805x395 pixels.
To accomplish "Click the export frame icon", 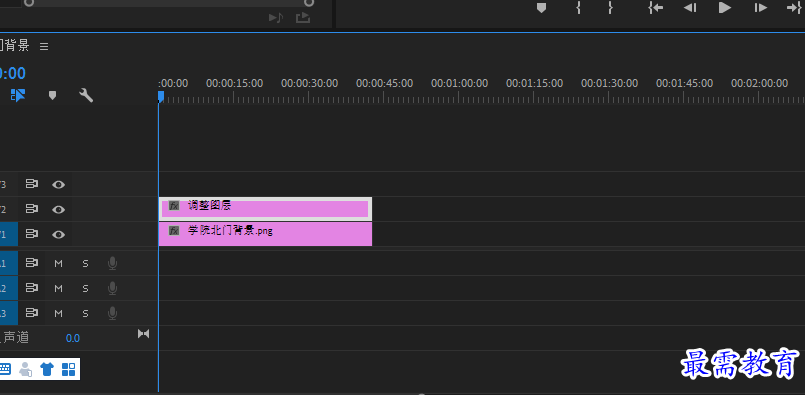I will coord(303,18).
